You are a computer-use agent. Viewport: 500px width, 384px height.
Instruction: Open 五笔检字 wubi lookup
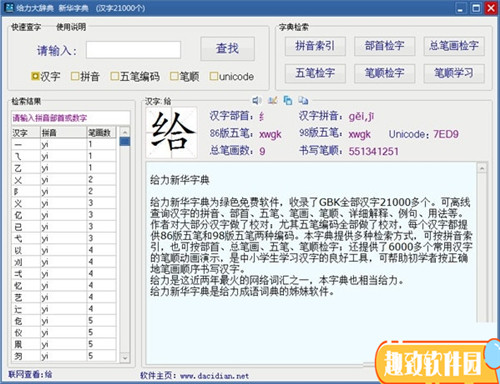coord(315,73)
